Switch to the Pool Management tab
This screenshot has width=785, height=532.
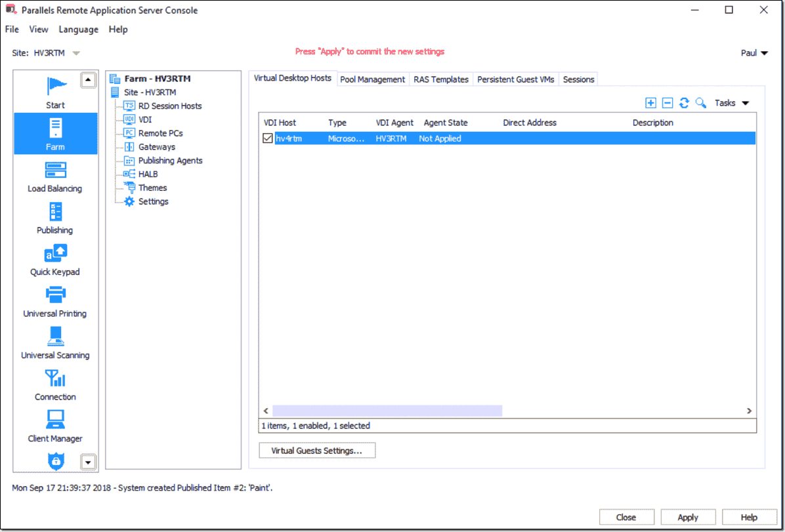372,79
